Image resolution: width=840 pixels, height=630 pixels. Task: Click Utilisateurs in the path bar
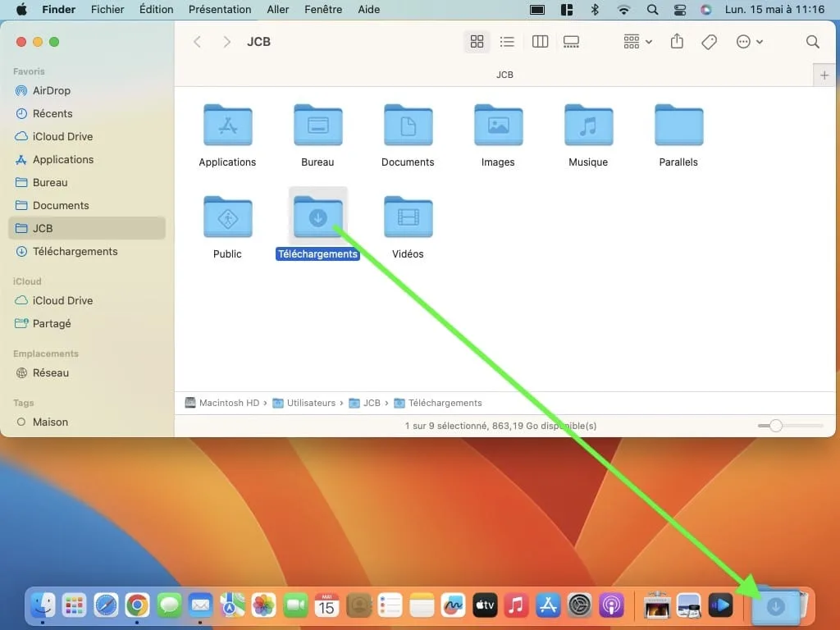point(304,403)
